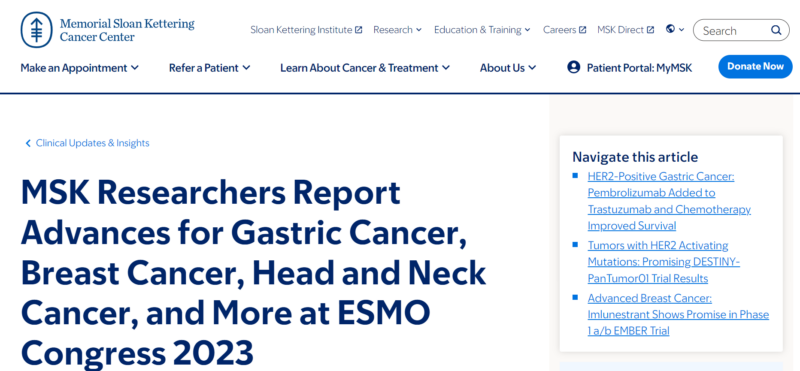Expand the About Us menu
The image size is (800, 371).
click(x=508, y=68)
